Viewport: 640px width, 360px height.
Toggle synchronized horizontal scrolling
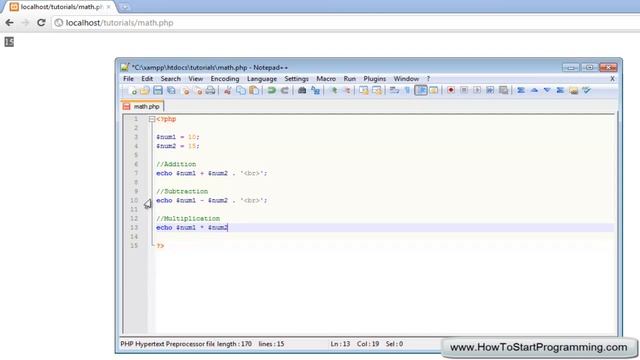tap(377, 91)
